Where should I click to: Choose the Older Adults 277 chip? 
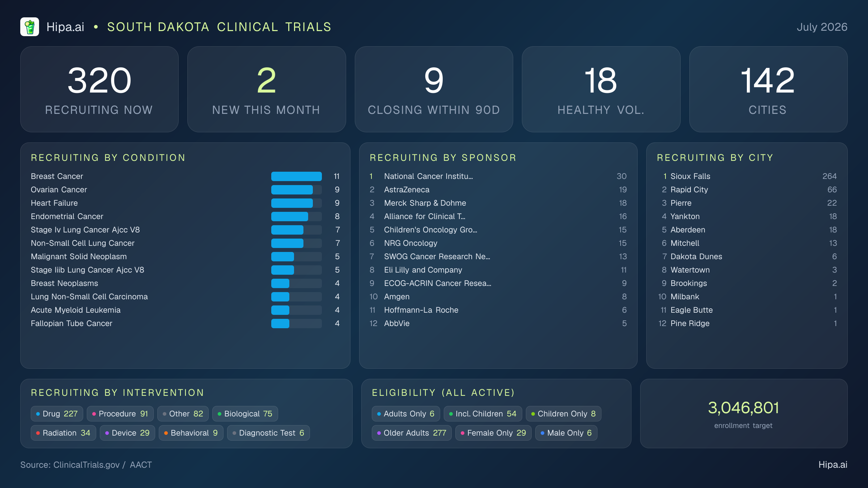point(412,433)
